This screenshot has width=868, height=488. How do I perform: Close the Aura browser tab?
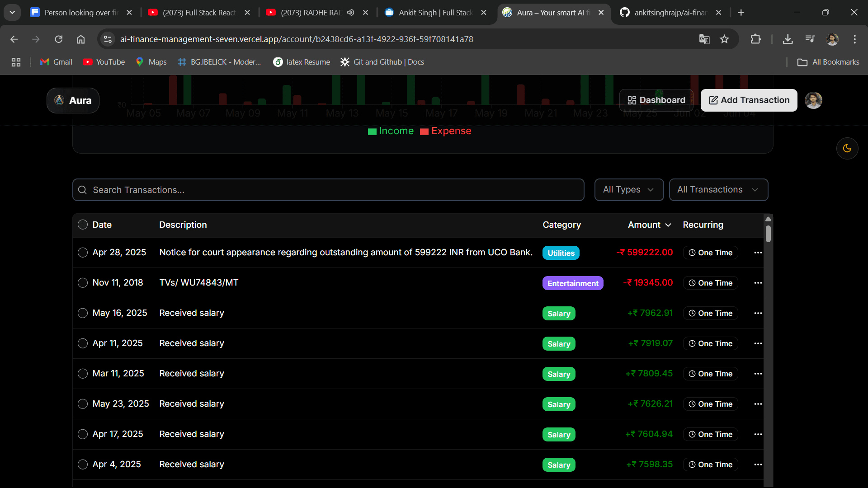(x=601, y=13)
